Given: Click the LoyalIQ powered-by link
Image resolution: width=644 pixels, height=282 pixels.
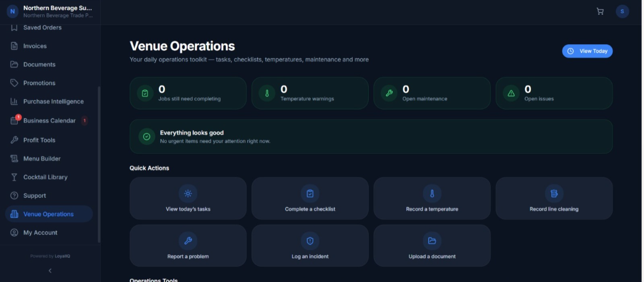Looking at the screenshot, I should click(62, 256).
